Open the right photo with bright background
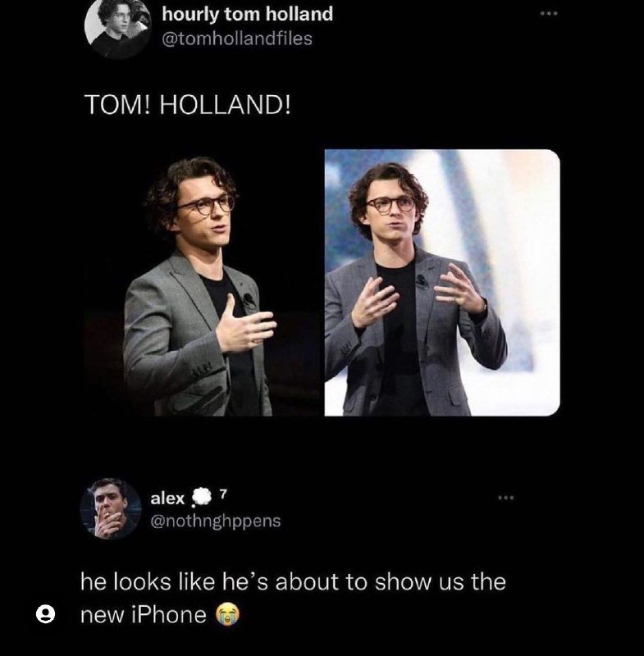 pos(441,283)
